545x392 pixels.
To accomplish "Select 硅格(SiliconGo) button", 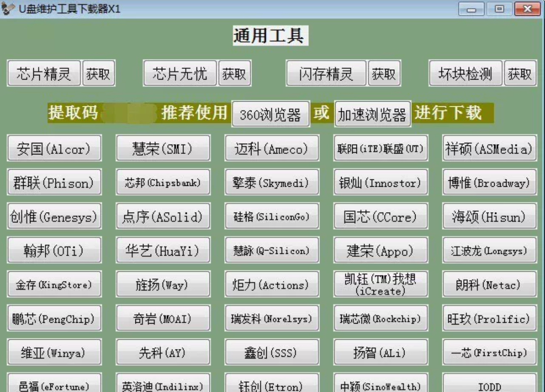I will tap(272, 216).
